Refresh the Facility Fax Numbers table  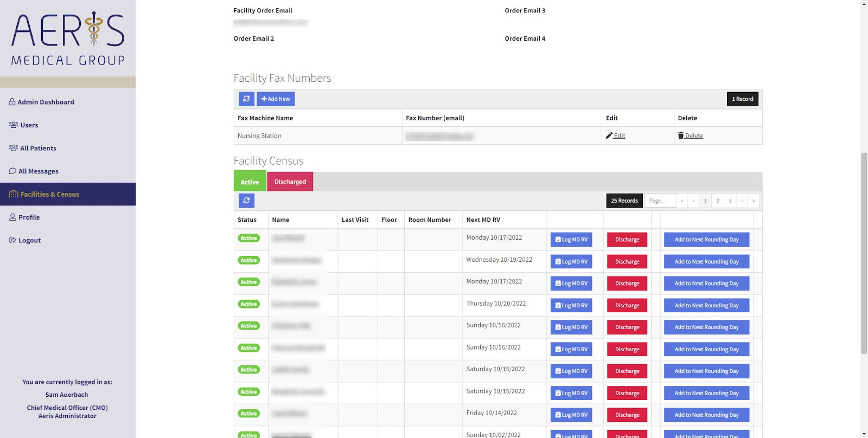click(246, 99)
